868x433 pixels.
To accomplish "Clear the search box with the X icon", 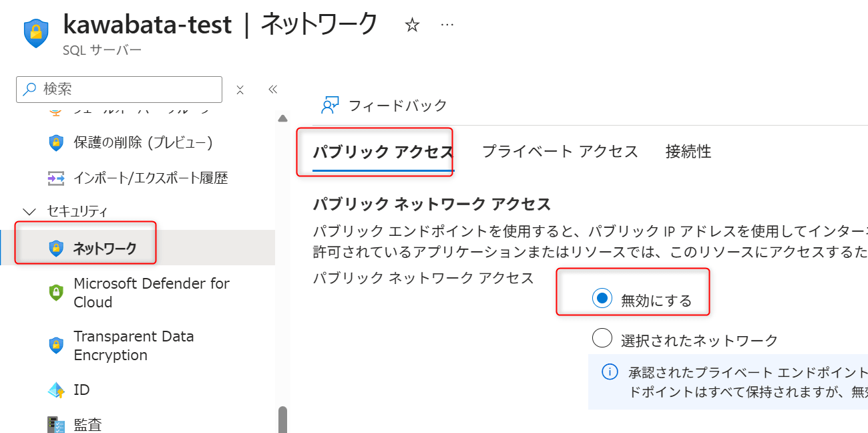I will click(x=240, y=90).
